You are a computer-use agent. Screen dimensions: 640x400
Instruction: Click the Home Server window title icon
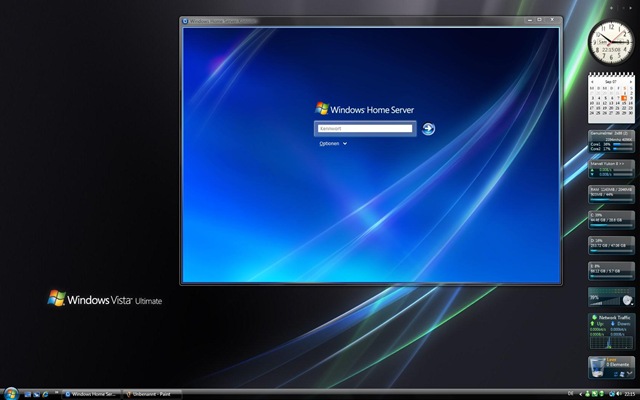click(x=185, y=21)
